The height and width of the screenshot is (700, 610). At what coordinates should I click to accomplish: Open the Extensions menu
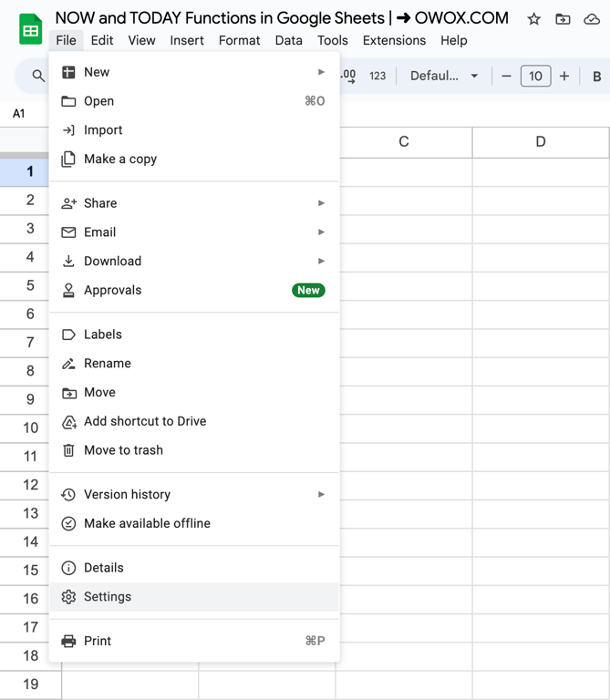click(394, 40)
